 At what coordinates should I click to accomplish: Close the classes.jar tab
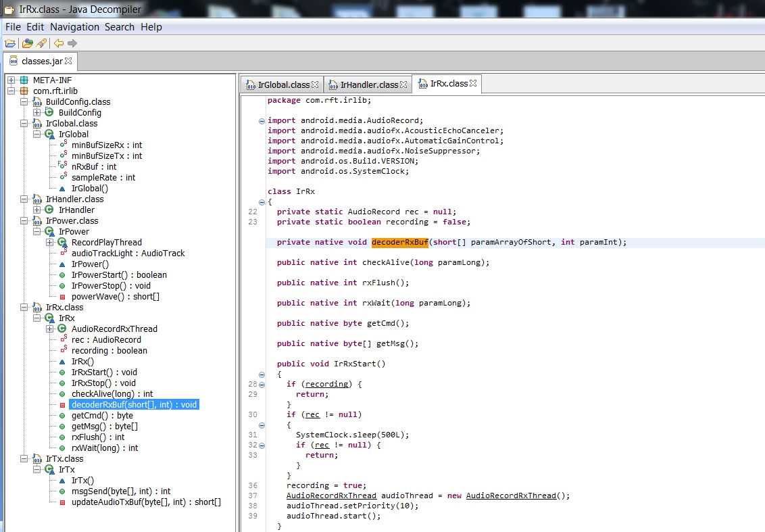click(x=68, y=61)
